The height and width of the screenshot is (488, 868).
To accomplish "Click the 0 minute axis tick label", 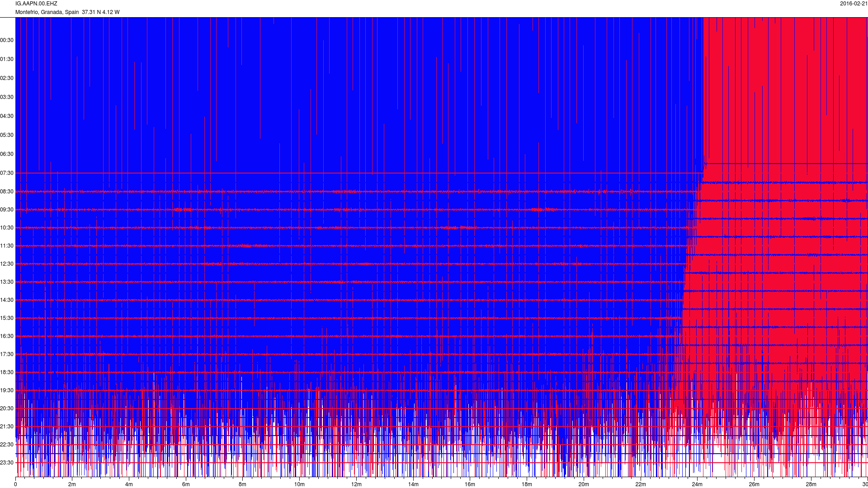I will pyautogui.click(x=15, y=484).
